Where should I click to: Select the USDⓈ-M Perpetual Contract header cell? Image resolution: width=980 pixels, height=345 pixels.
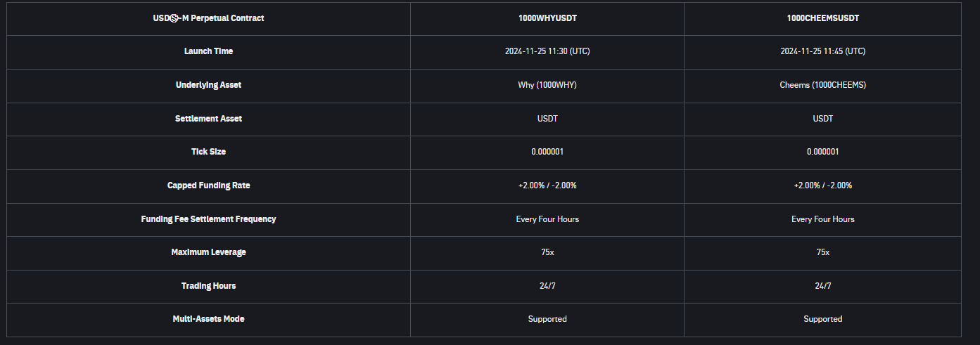click(x=208, y=18)
